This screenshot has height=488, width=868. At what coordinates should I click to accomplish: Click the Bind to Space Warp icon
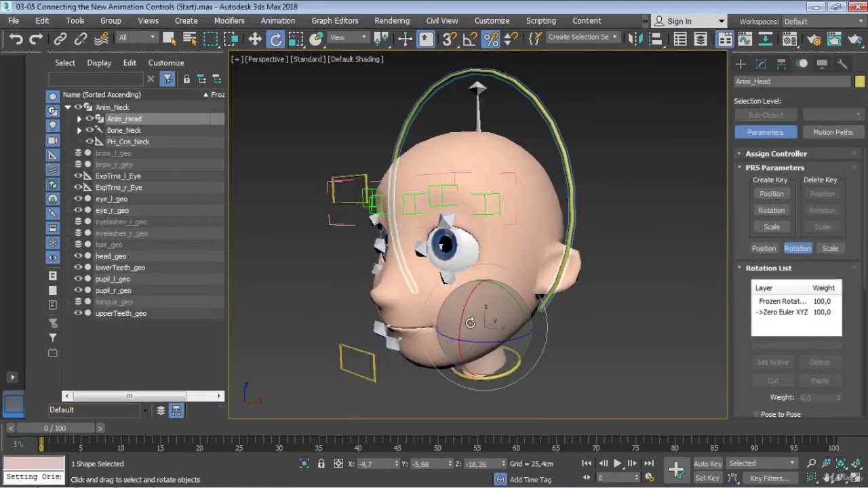(102, 39)
